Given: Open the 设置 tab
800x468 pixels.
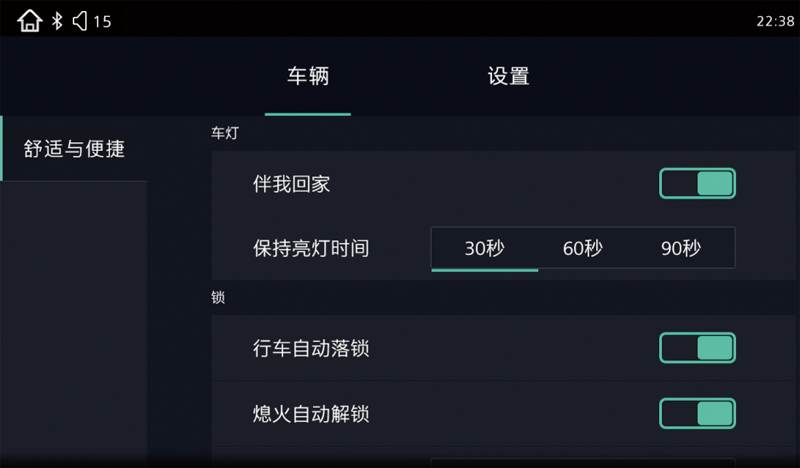Looking at the screenshot, I should pos(508,77).
